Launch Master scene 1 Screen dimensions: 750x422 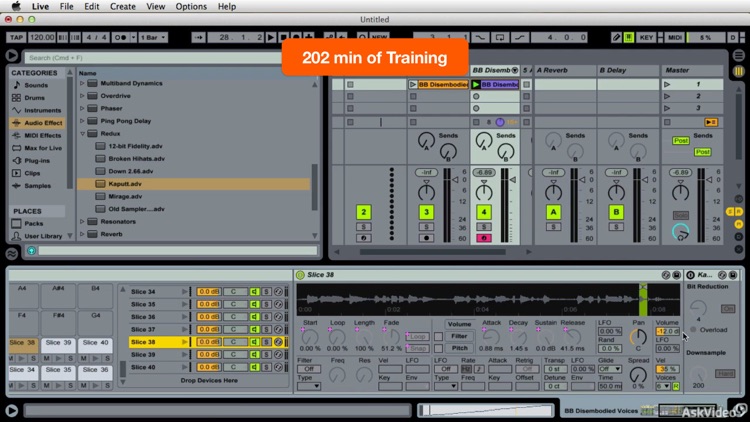pos(667,84)
